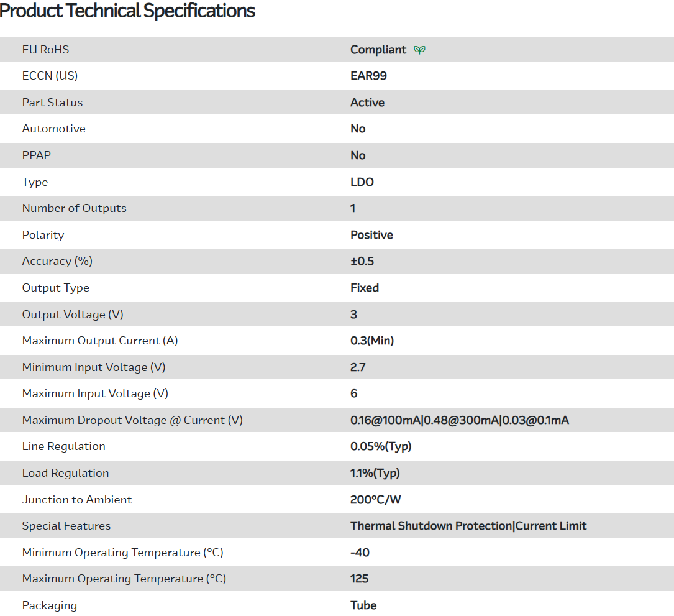Click the Tube packaging value
674x616 pixels.
[363, 605]
